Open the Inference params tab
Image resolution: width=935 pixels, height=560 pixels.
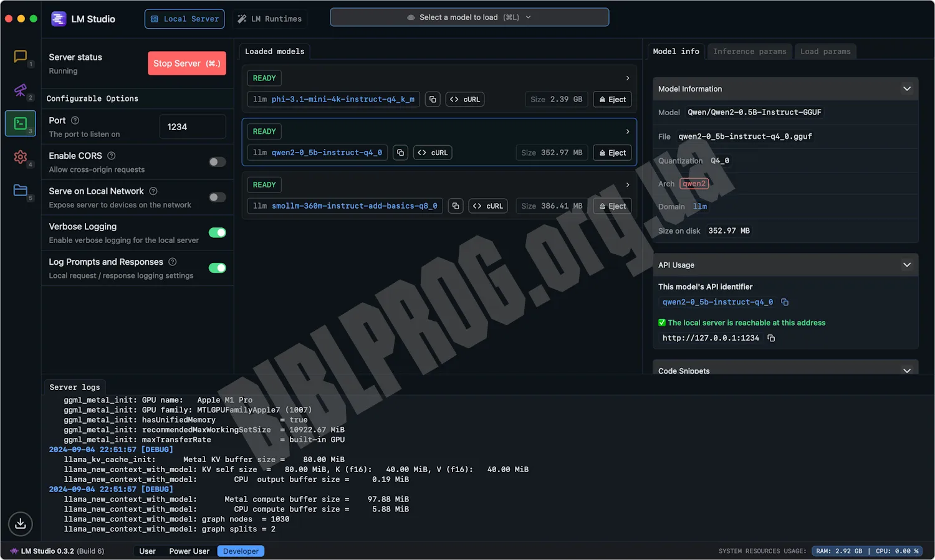(750, 52)
